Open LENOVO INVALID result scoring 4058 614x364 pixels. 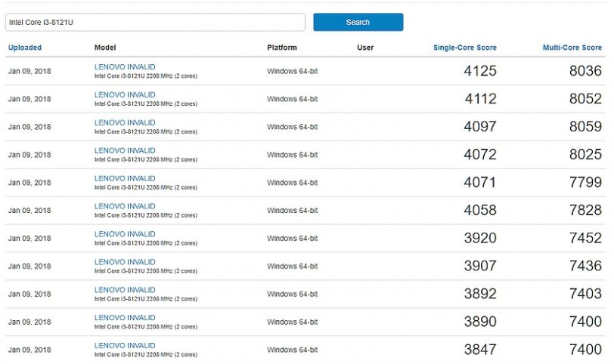[125, 206]
